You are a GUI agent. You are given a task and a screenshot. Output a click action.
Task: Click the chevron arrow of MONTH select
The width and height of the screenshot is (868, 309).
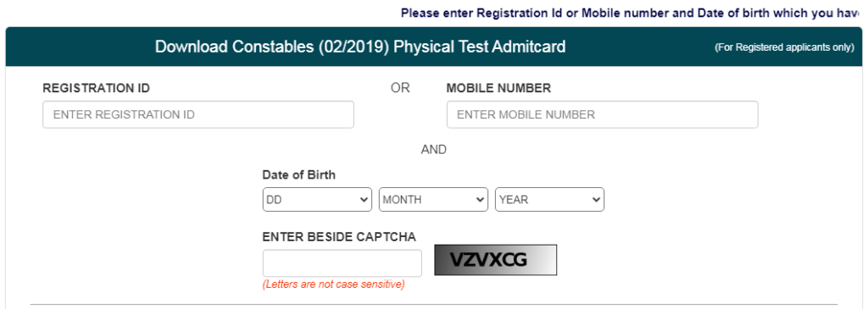coord(480,200)
